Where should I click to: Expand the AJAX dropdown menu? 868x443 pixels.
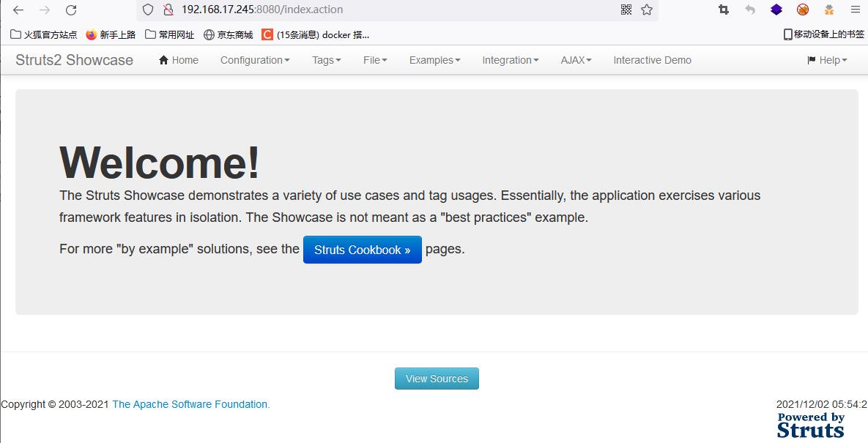(576, 60)
